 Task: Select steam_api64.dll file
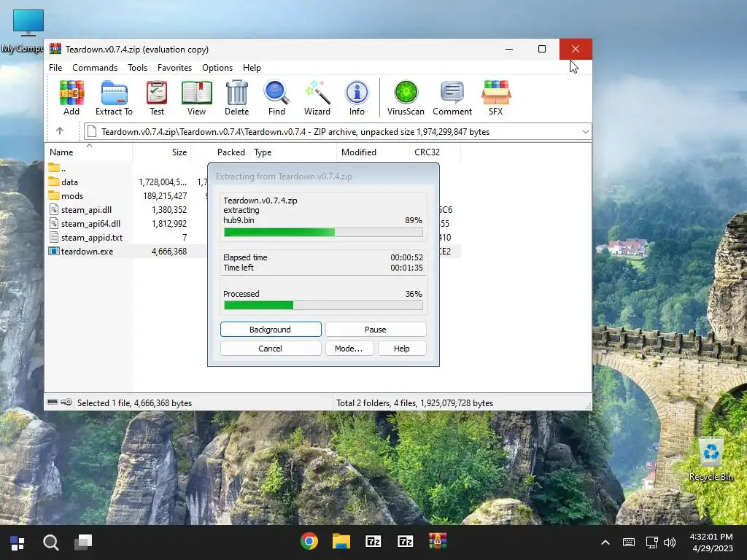[90, 223]
